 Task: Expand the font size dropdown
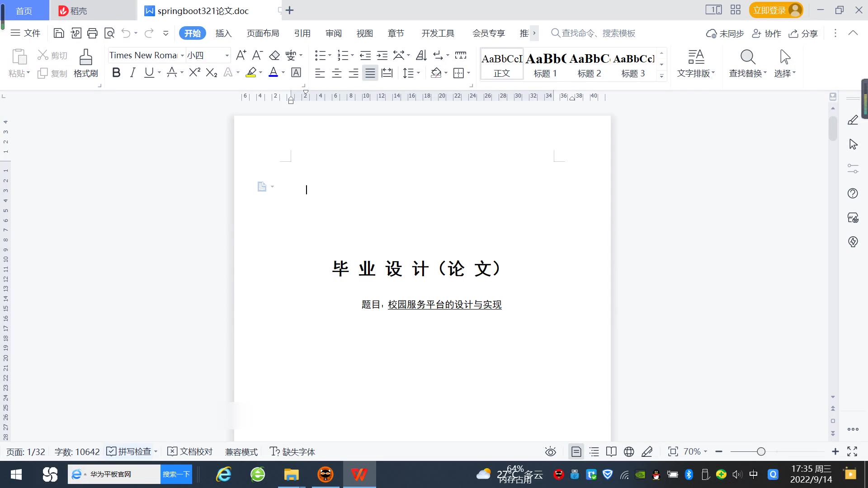[x=227, y=55]
